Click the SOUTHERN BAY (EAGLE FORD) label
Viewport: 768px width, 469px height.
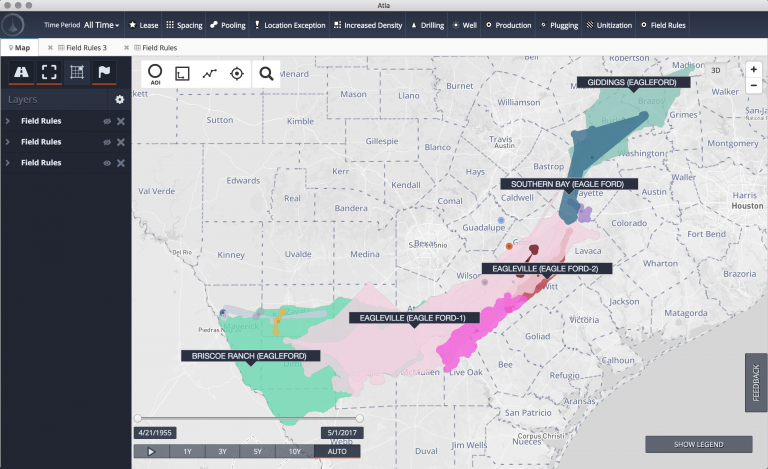pos(569,184)
